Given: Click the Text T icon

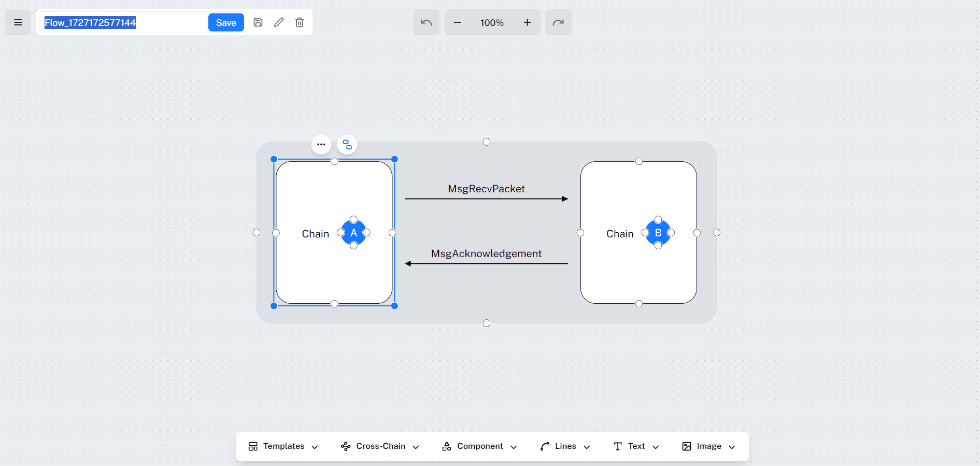Looking at the screenshot, I should (618, 446).
